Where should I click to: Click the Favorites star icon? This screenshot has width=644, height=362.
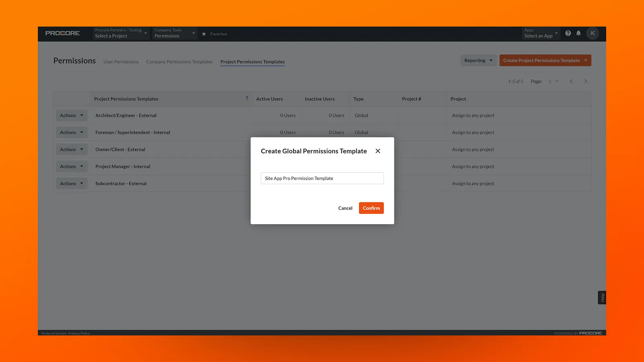point(204,34)
